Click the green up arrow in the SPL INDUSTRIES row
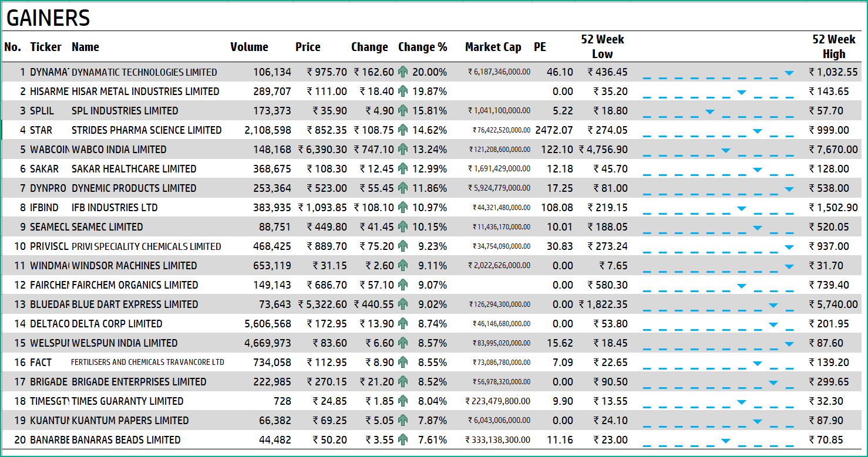 tap(403, 110)
